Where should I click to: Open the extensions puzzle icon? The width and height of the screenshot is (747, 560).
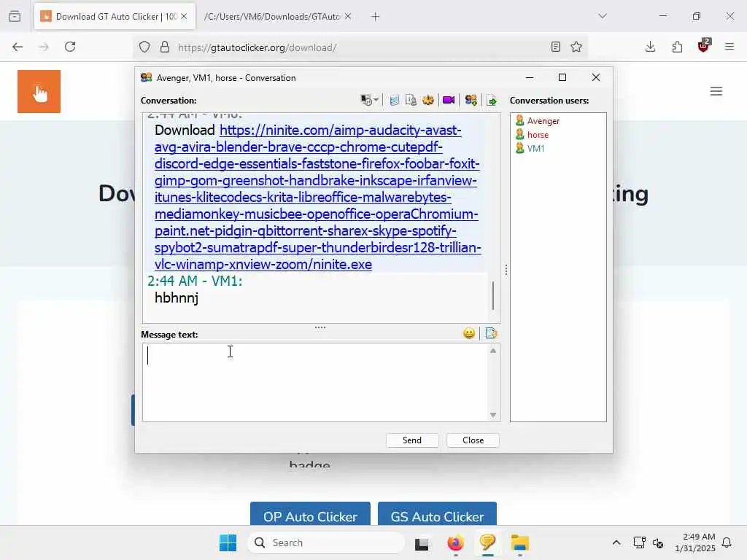[x=677, y=47]
